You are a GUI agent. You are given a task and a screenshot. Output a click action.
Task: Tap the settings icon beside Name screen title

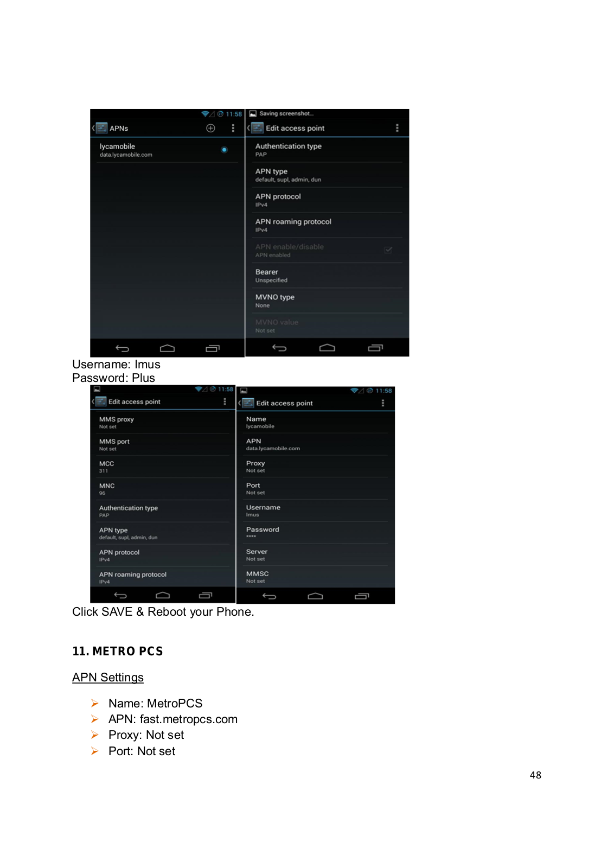click(x=248, y=403)
